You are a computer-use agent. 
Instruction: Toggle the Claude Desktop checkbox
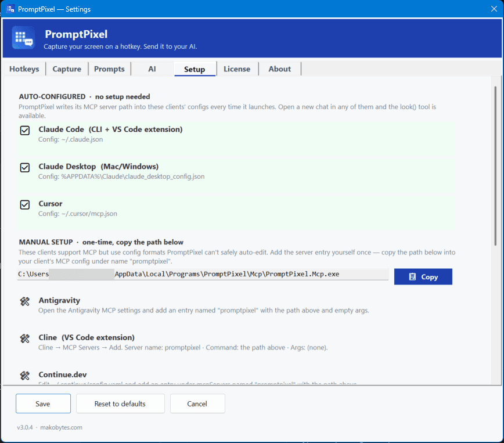point(25,167)
